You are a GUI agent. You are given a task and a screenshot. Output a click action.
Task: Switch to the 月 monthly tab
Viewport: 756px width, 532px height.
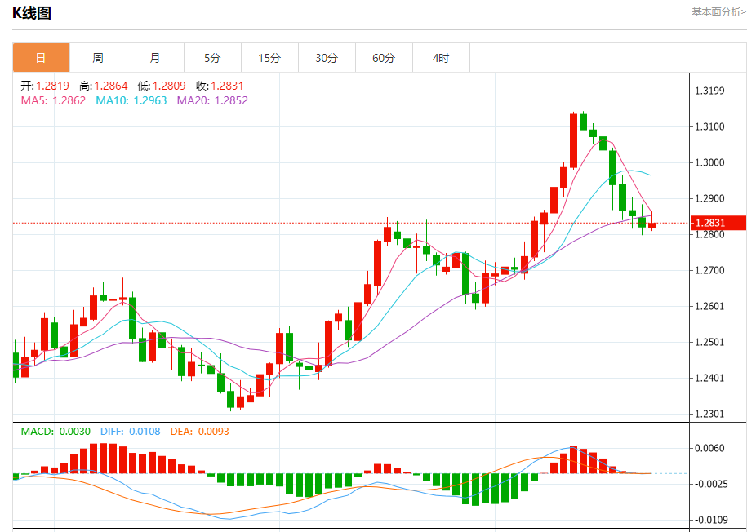155,58
